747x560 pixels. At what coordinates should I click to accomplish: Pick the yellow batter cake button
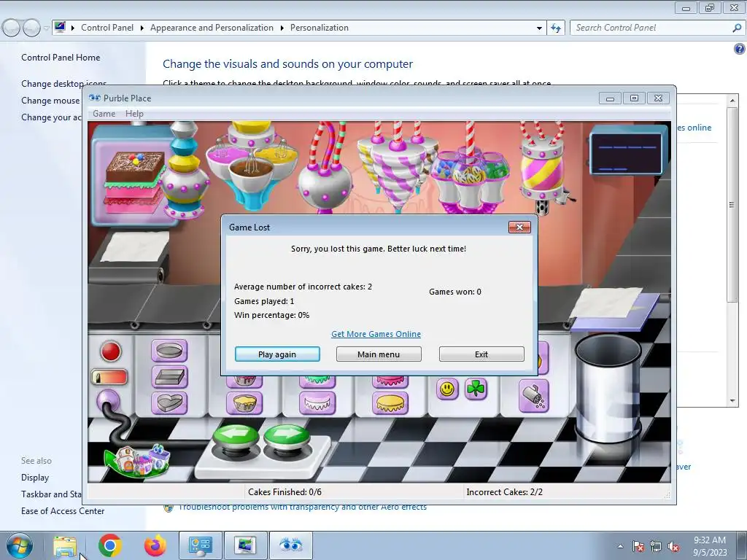[244, 403]
